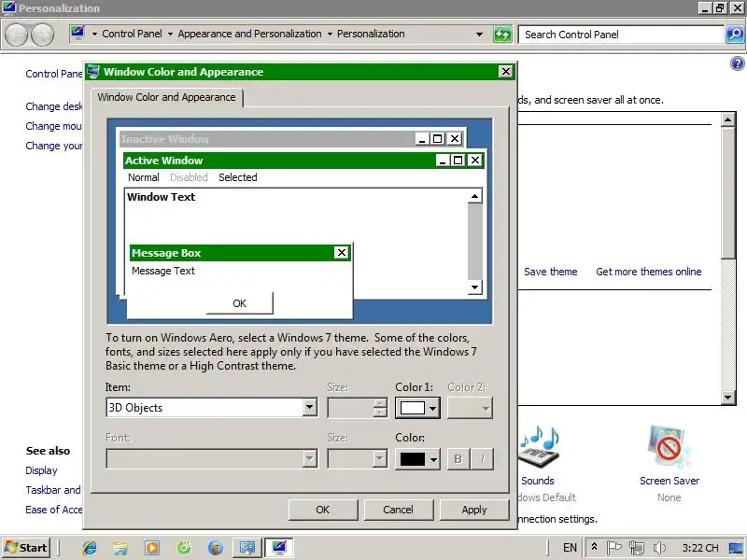
Task: Expand address bar history dropdown arrow
Action: [x=479, y=35]
